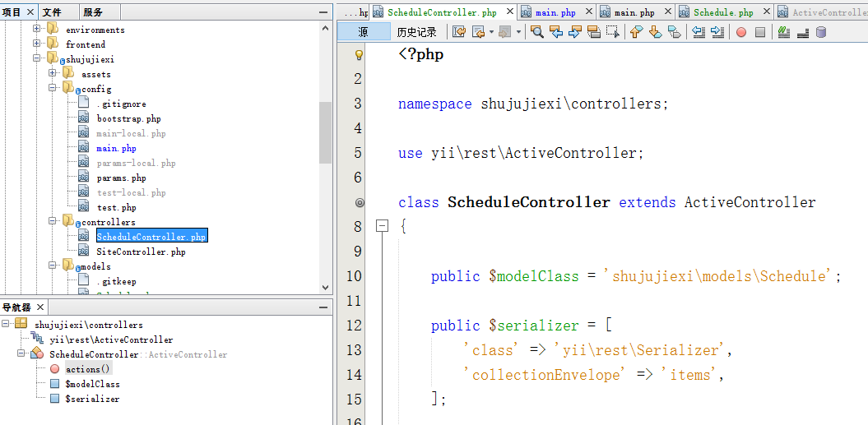Collapse the config folder node
868x425 pixels.
52,88
